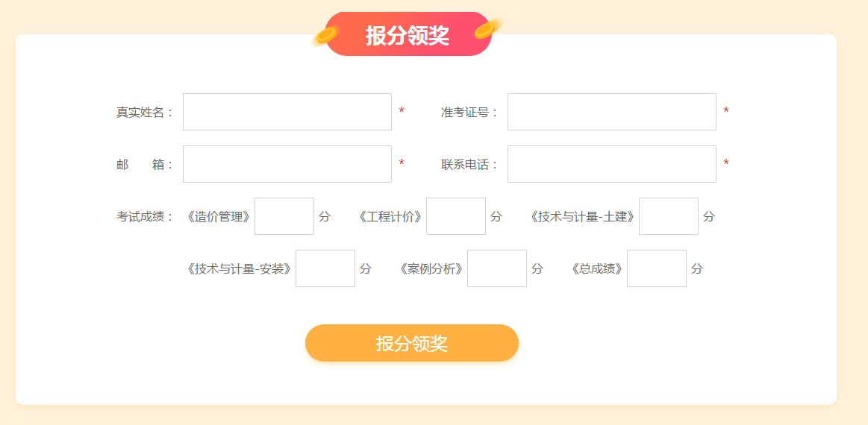The image size is (868, 425).
Task: Select the 准考证号 input box
Action: point(611,112)
